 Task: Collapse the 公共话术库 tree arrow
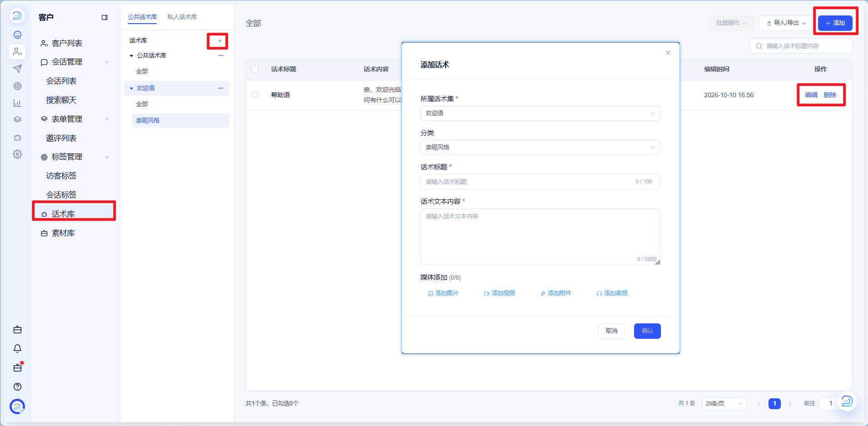tap(131, 56)
